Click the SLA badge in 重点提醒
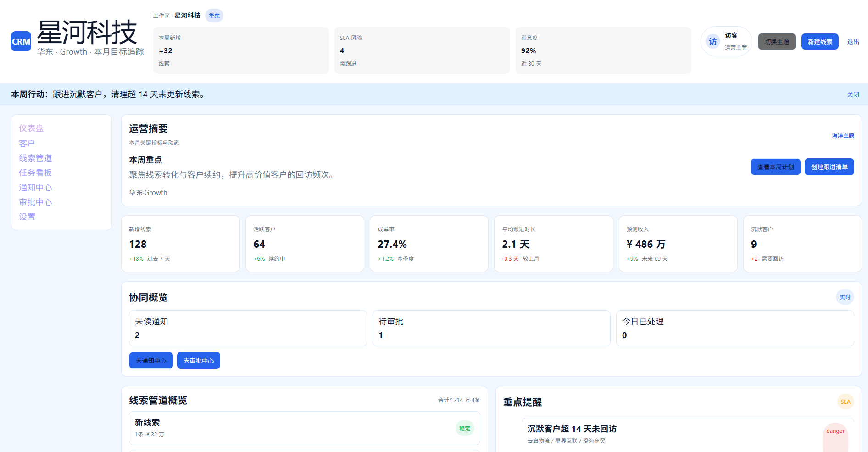868x452 pixels. 845,402
